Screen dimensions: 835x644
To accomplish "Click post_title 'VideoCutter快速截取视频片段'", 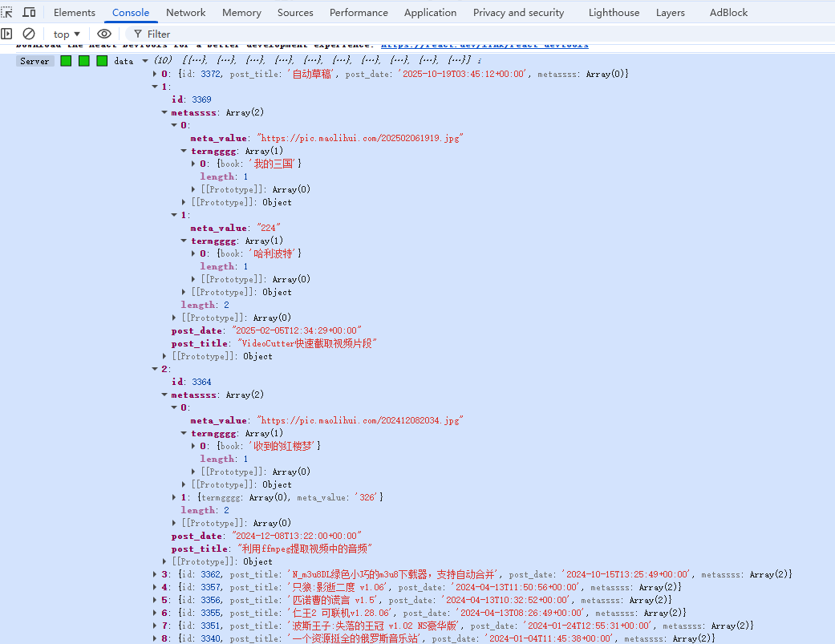I will tap(306, 343).
